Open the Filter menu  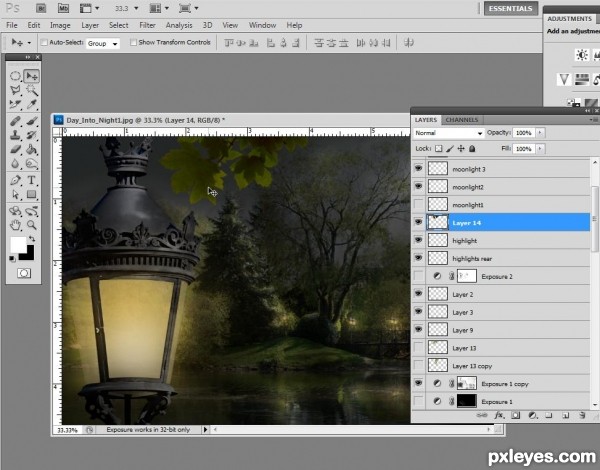[x=147, y=25]
